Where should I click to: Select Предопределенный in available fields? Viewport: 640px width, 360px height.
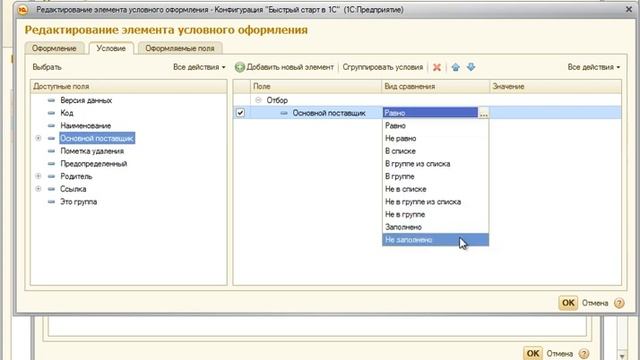(94, 164)
